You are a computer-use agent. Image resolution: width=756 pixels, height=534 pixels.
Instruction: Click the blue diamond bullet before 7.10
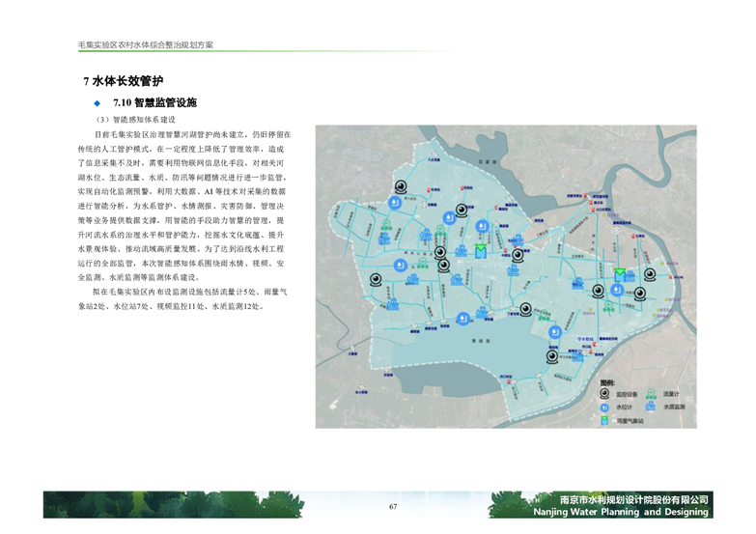point(97,102)
